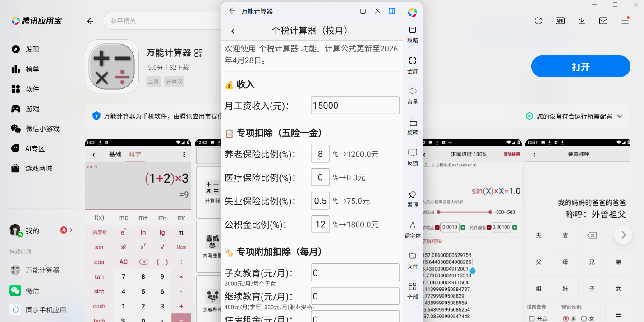Switch to 基础 tab in calculator screenshot
Screen dimensions: 644x322
[x=115, y=154]
